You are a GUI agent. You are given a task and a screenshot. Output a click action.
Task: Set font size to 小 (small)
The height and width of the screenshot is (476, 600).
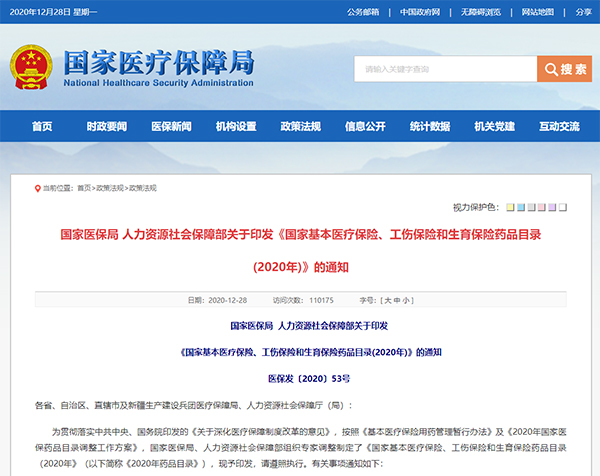(407, 299)
